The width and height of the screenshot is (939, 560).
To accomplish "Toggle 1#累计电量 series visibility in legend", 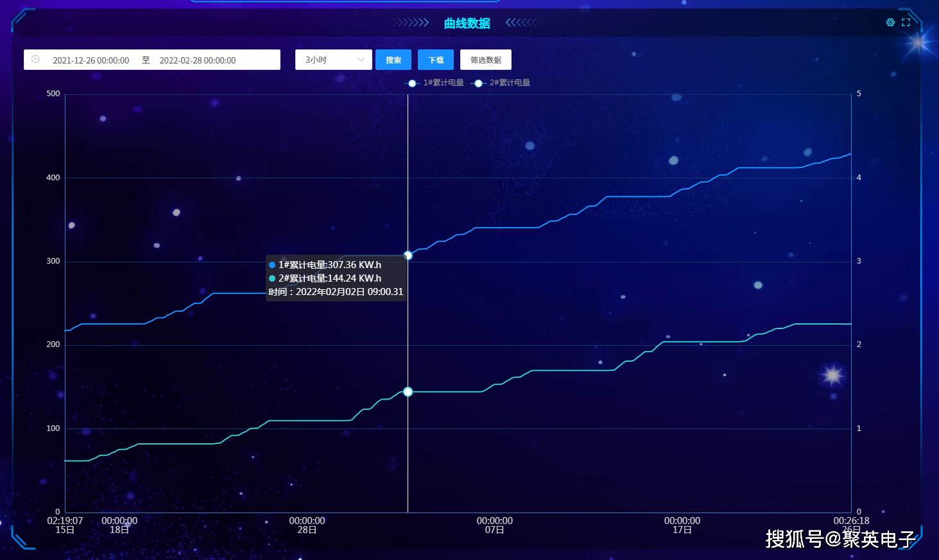I will pos(443,83).
